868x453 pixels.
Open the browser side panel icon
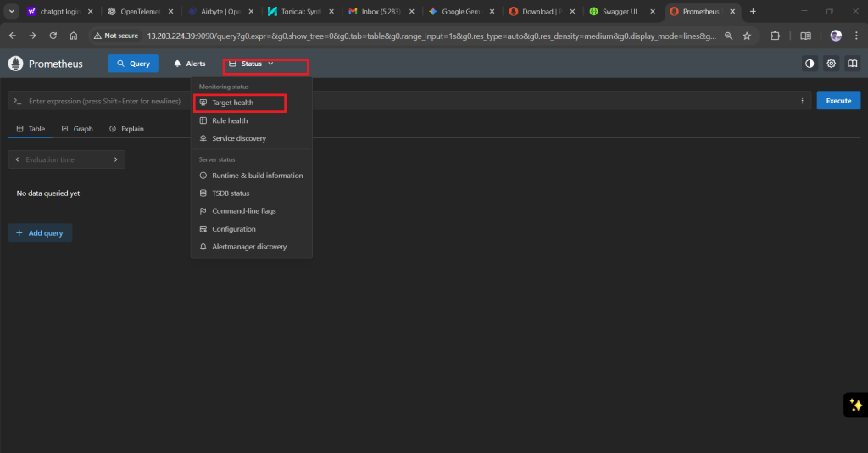805,36
